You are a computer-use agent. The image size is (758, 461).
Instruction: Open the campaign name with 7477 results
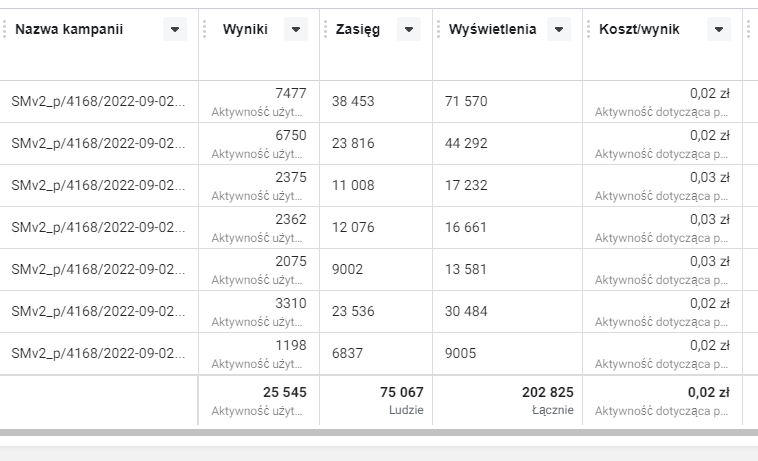pyautogui.click(x=97, y=102)
